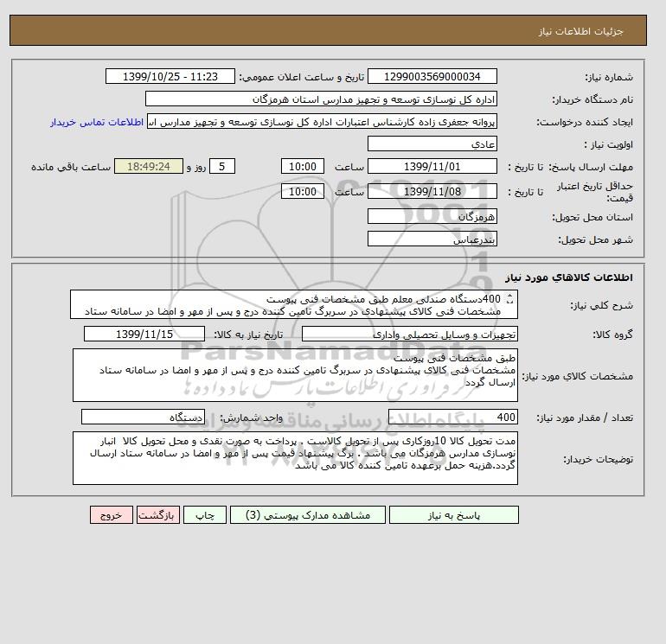666x644 pixels.
Task: Click the 'توضیحات خریدار:' label
Action: 598,459
